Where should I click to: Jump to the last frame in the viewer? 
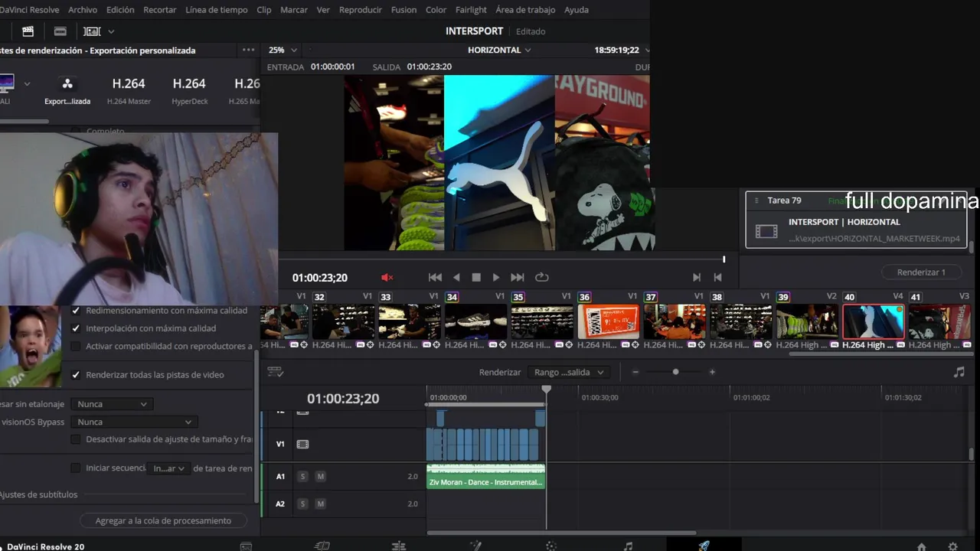[518, 277]
